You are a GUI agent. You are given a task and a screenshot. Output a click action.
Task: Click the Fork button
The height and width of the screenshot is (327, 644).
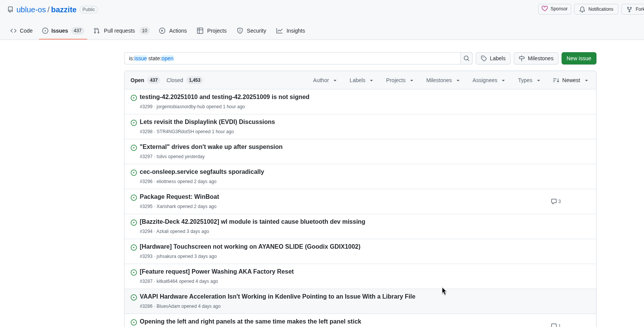(x=633, y=9)
